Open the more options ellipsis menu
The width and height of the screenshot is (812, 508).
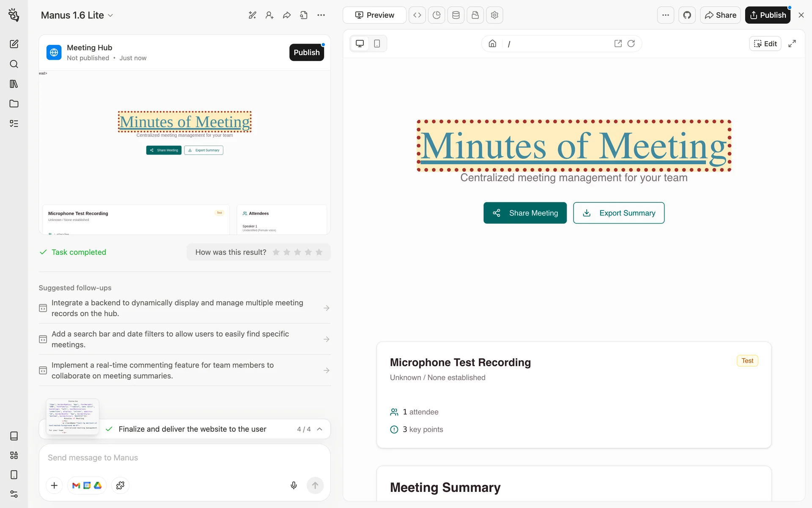665,15
